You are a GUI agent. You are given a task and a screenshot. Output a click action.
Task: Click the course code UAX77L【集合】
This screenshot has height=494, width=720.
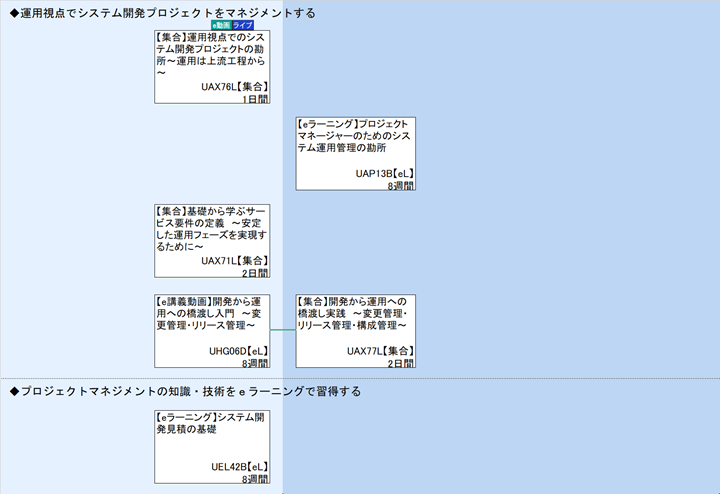381,351
